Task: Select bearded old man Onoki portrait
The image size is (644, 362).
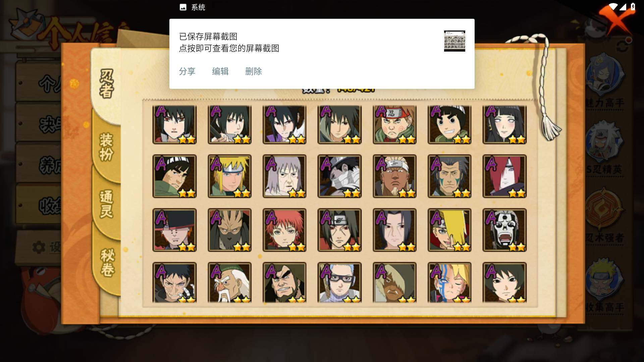Action: 229,283
